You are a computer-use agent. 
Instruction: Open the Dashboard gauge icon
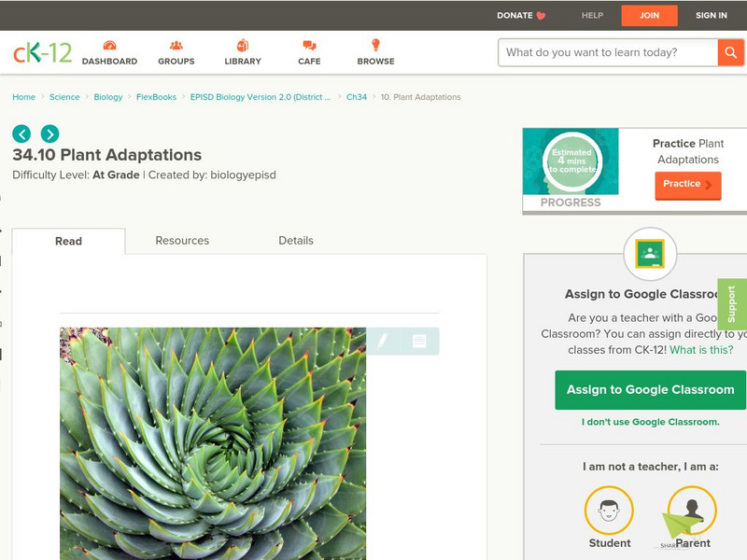[109, 45]
